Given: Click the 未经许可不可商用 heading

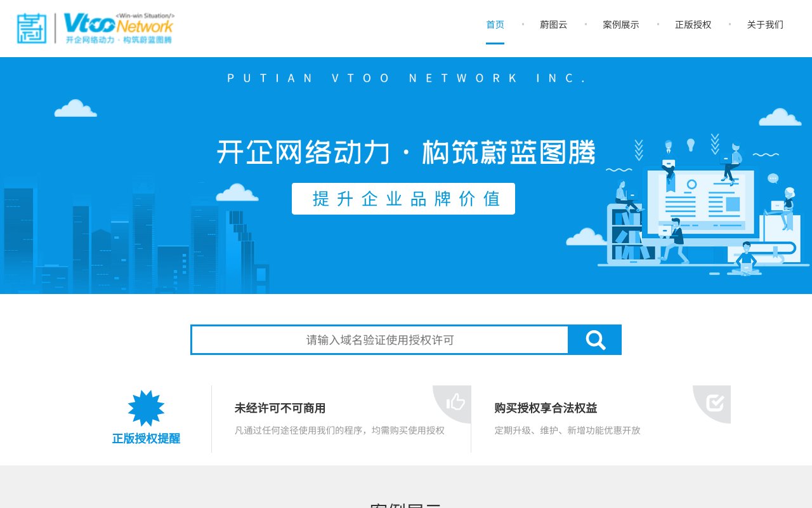Looking at the screenshot, I should point(280,408).
